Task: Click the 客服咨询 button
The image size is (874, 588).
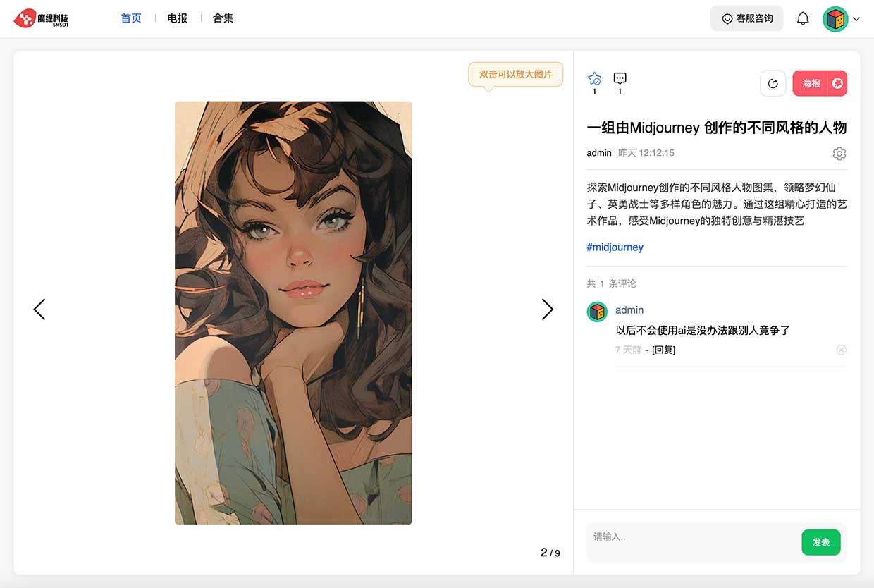Action: [x=746, y=18]
